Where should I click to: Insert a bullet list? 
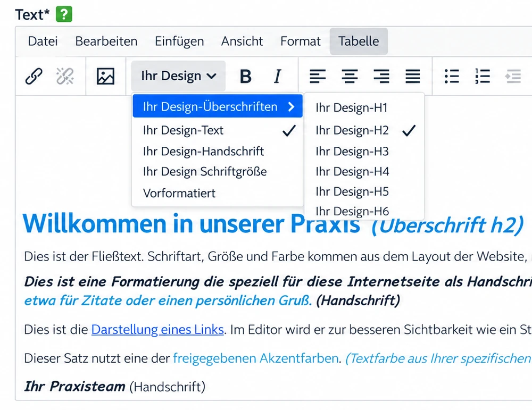tap(452, 76)
